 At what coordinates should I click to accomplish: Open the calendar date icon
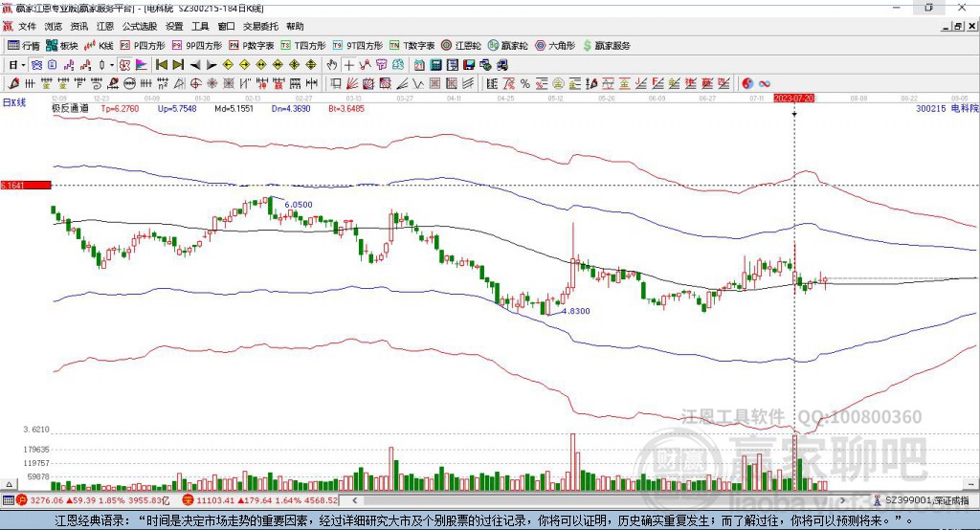(x=419, y=65)
